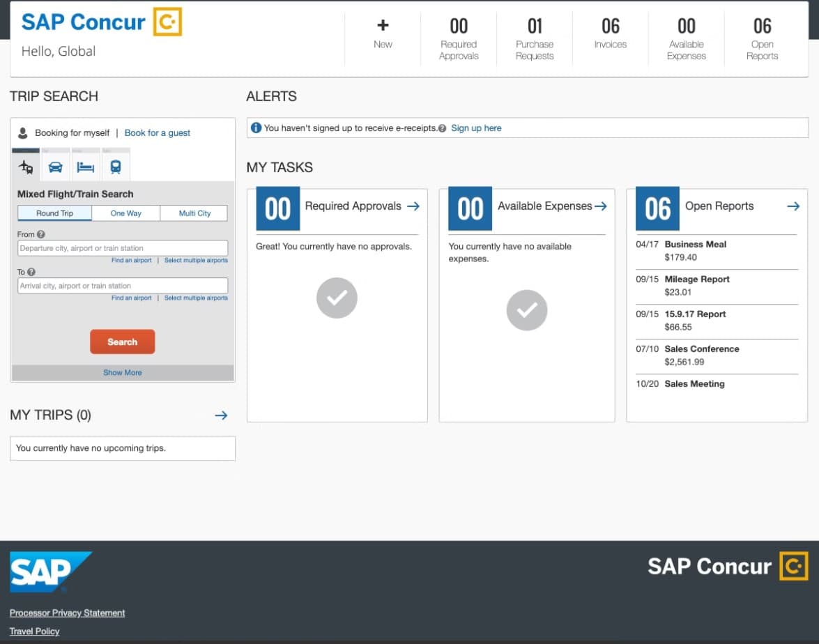Open the car rental search tab
The width and height of the screenshot is (819, 644).
(x=56, y=167)
